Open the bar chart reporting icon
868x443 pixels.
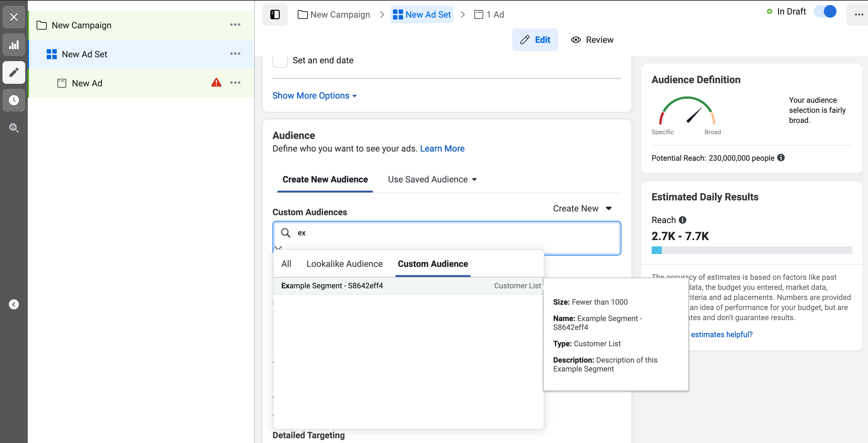14,45
